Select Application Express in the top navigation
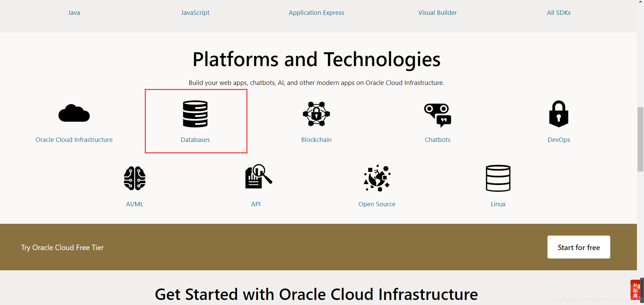644x305 pixels. click(x=316, y=12)
